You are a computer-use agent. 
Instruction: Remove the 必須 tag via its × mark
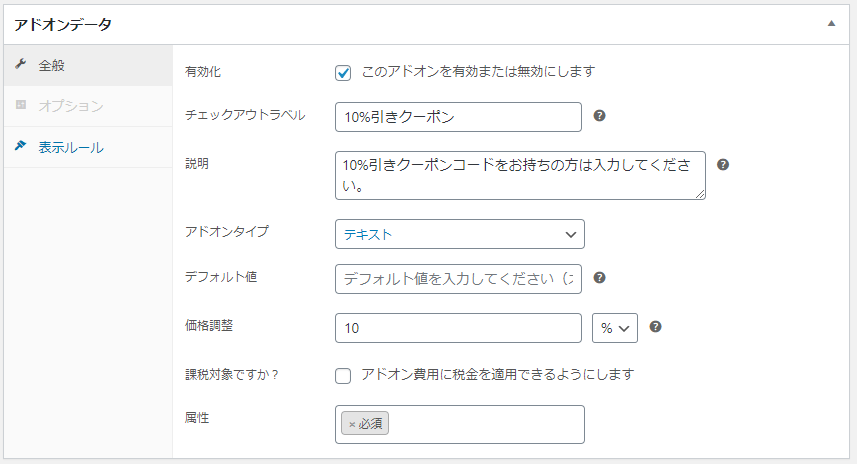[352, 424]
